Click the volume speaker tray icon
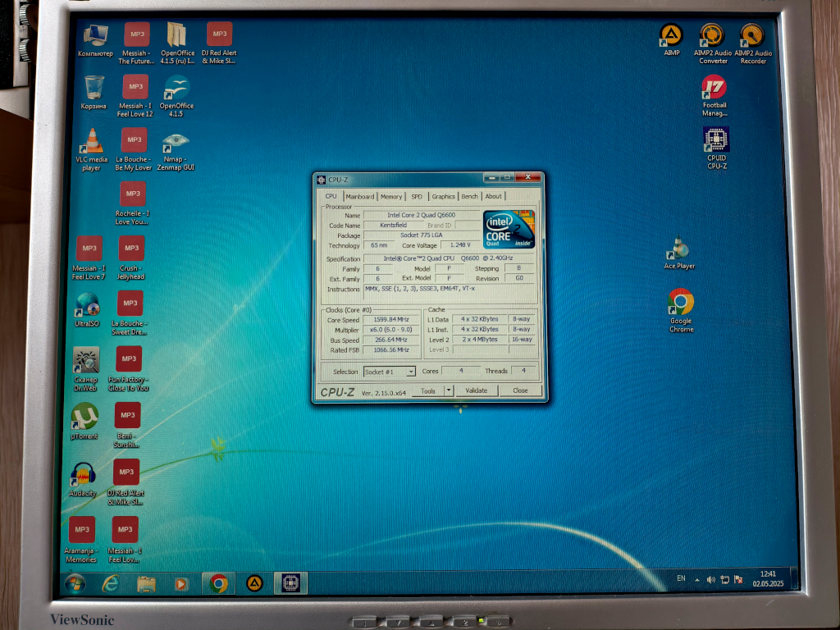The image size is (840, 630). (711, 579)
